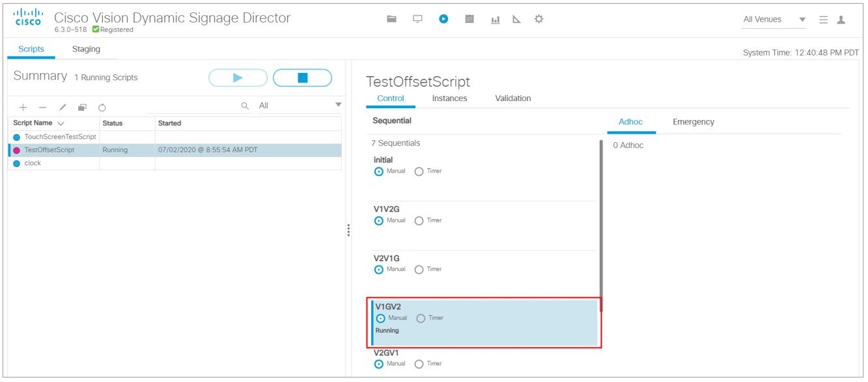Switch to the Scripts tab
Screen dimensions: 868x382
tap(31, 49)
